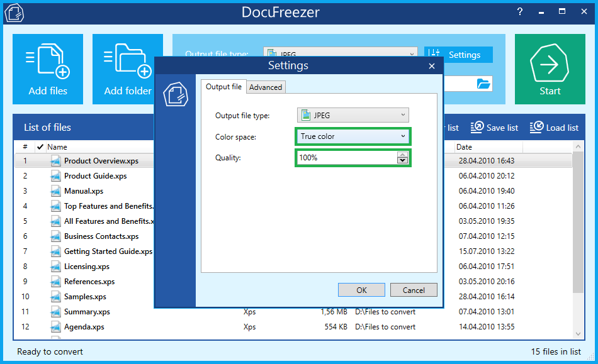Click the Add folder button
The image size is (598, 364).
click(127, 69)
